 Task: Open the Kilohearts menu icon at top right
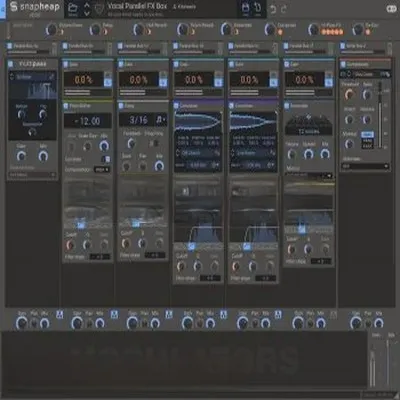pyautogui.click(x=391, y=9)
